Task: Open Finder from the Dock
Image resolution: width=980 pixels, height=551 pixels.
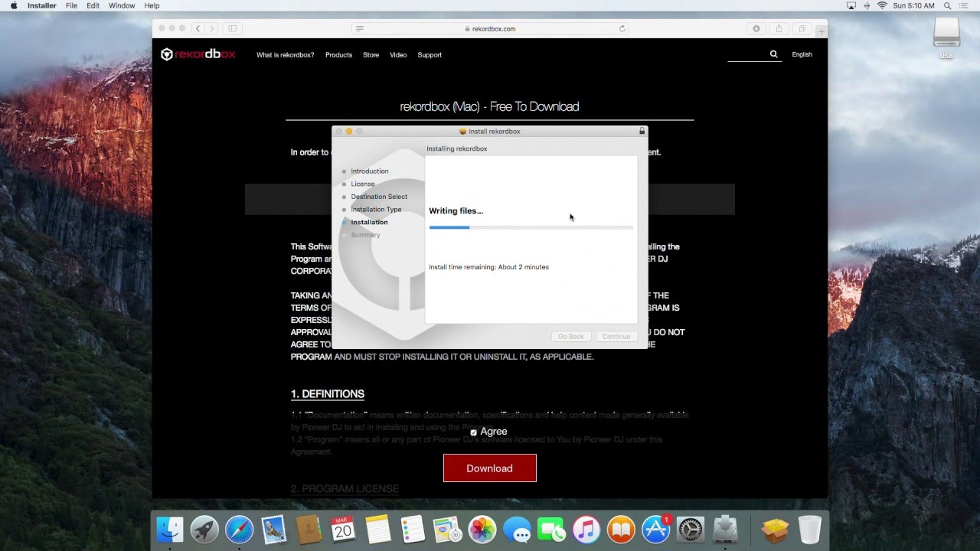Action: (170, 530)
